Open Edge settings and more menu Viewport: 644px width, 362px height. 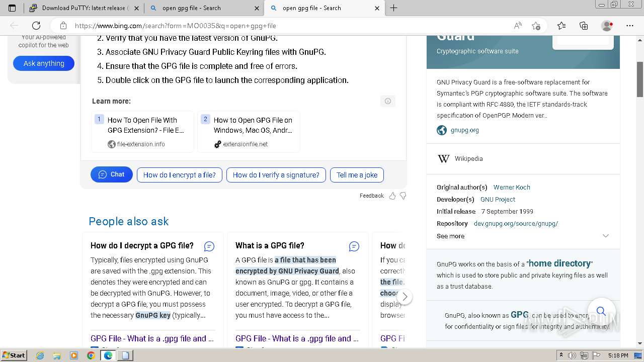tap(630, 26)
